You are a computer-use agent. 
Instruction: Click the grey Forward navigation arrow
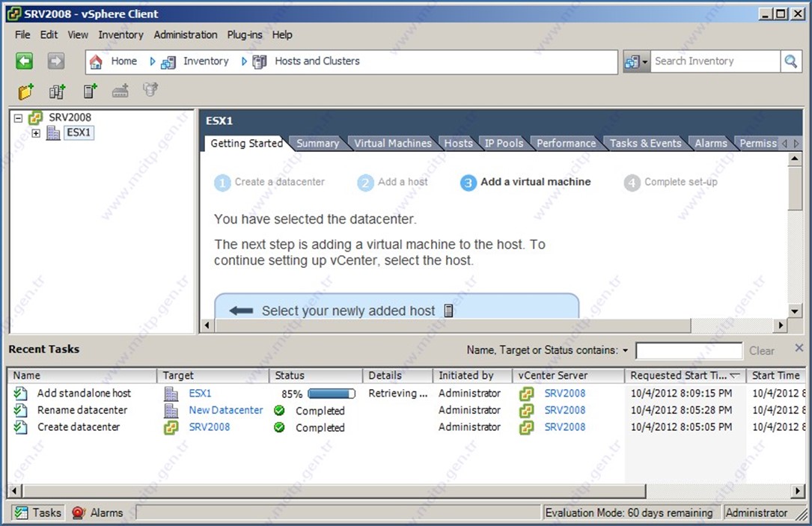[x=56, y=61]
